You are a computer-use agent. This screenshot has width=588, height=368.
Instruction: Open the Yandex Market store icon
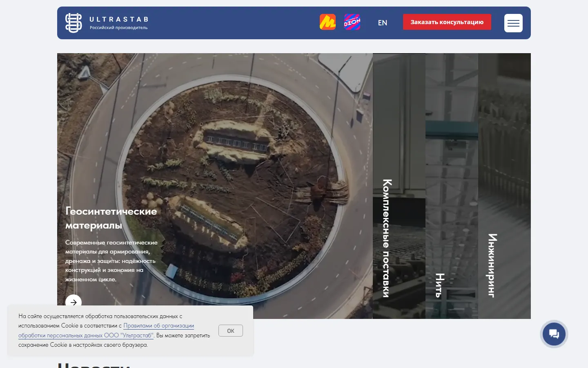pyautogui.click(x=327, y=22)
